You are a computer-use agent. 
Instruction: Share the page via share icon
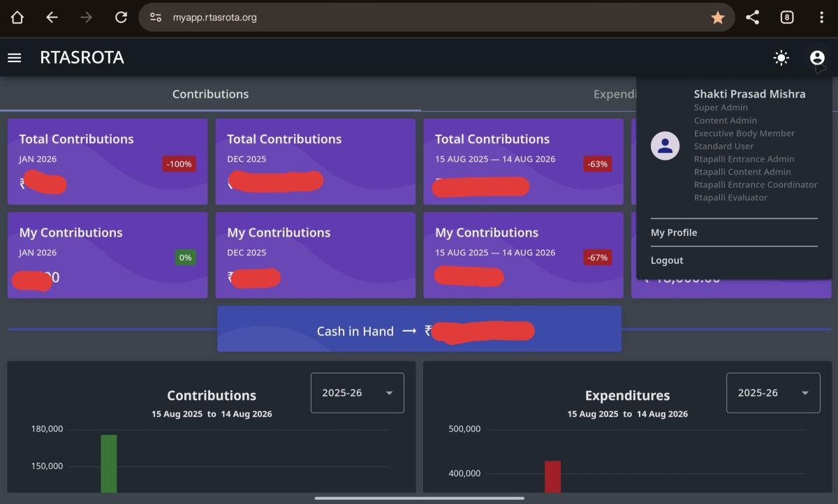pyautogui.click(x=752, y=17)
